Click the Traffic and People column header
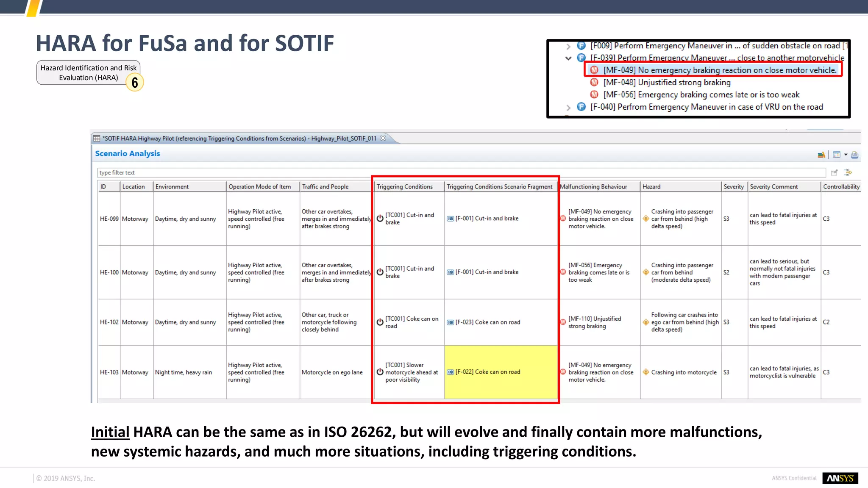 (x=337, y=186)
